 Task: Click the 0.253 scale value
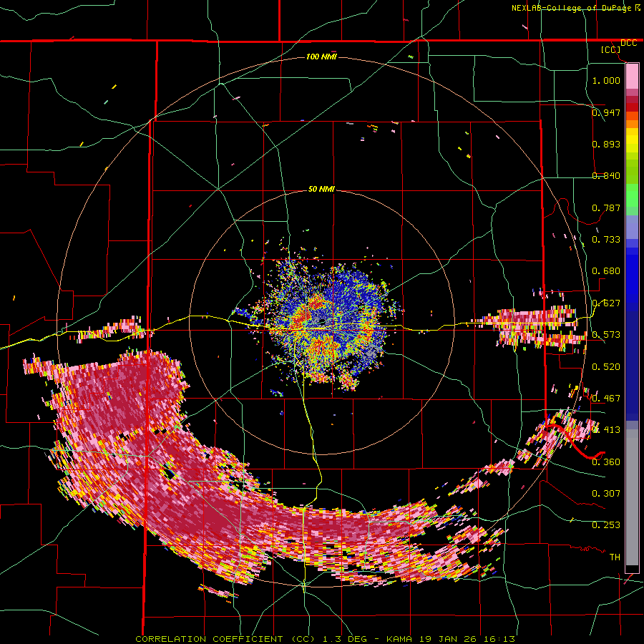pyautogui.click(x=606, y=525)
